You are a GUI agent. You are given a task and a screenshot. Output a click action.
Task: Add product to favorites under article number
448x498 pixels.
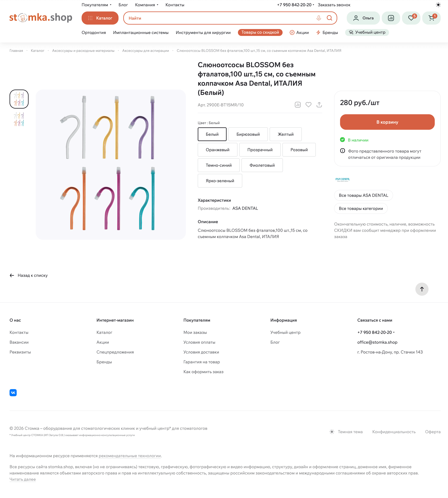tap(308, 105)
